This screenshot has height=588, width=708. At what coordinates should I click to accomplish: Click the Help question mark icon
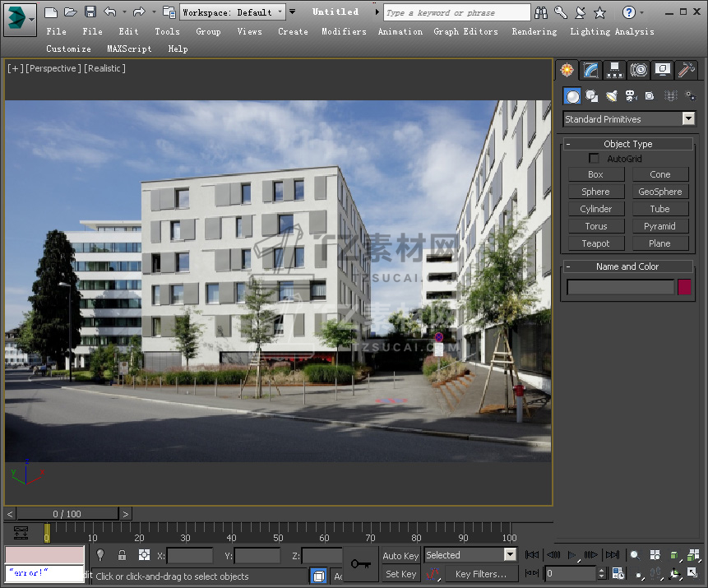pyautogui.click(x=628, y=12)
